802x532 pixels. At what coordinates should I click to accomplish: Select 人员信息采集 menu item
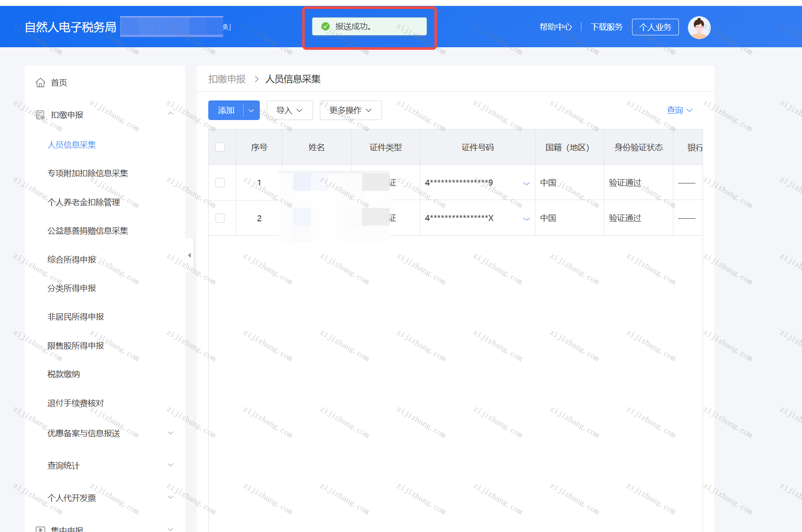point(72,145)
